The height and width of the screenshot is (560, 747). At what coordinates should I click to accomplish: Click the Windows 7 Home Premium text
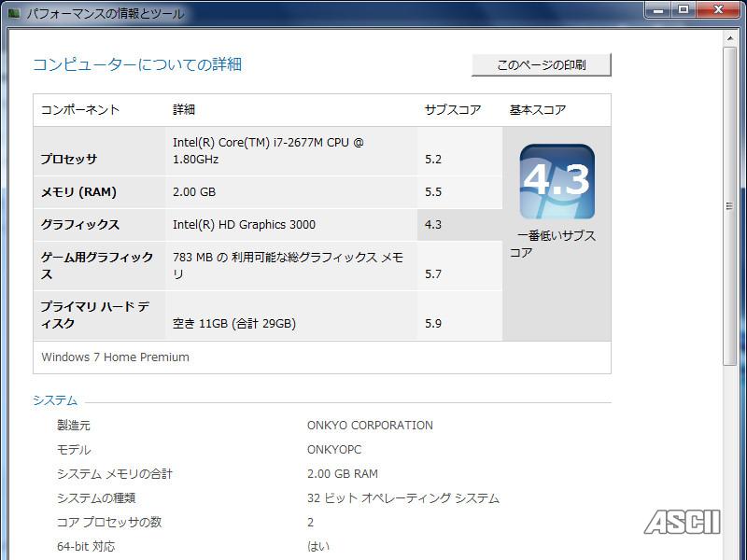pyautogui.click(x=115, y=357)
